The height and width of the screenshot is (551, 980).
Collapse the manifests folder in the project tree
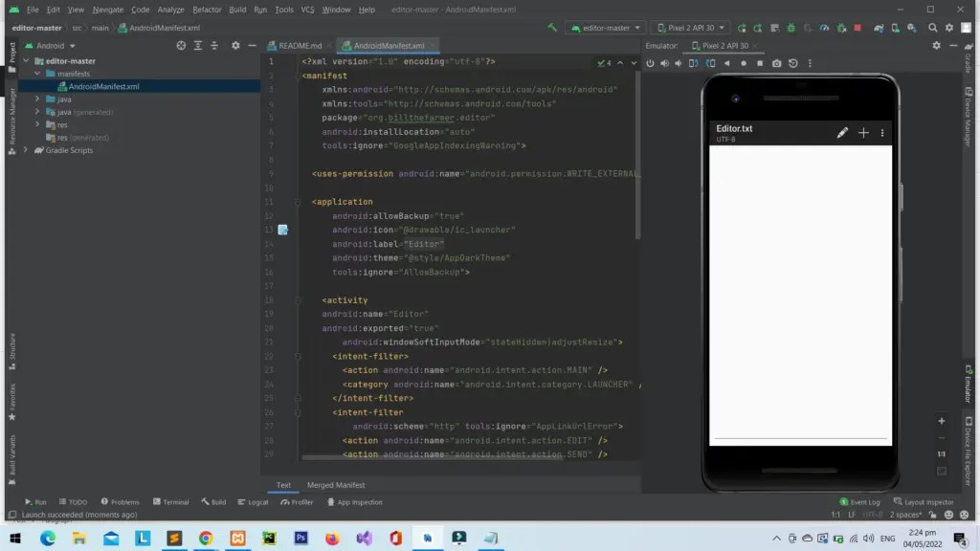(x=34, y=73)
